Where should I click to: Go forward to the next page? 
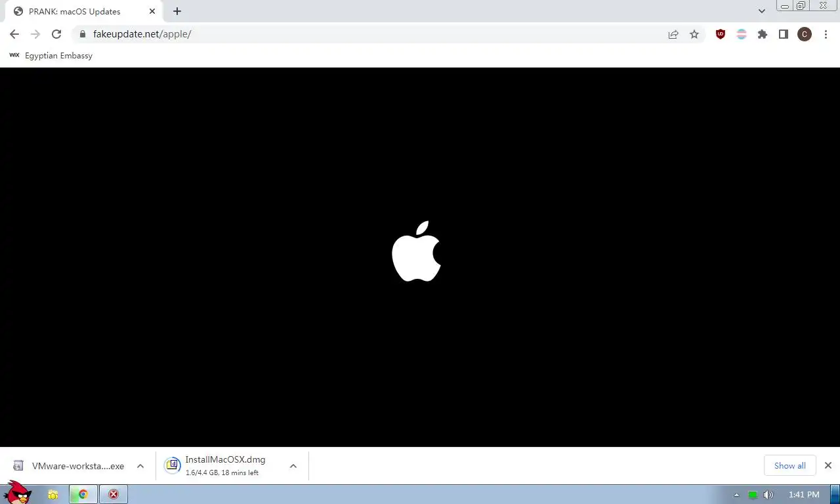(x=35, y=34)
